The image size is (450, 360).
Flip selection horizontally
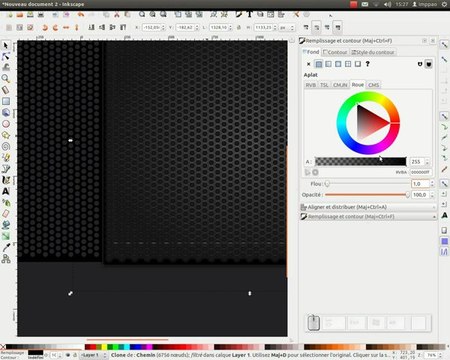(x=66, y=27)
